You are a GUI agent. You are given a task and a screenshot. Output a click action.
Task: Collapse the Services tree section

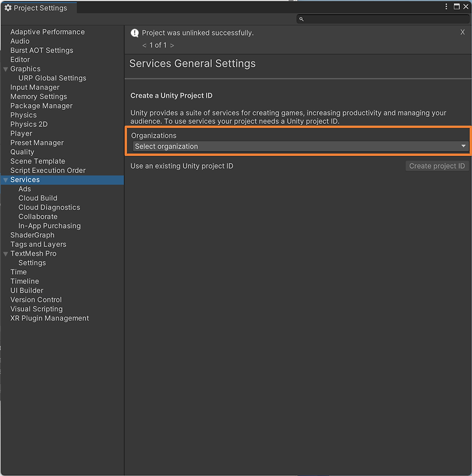coord(5,180)
